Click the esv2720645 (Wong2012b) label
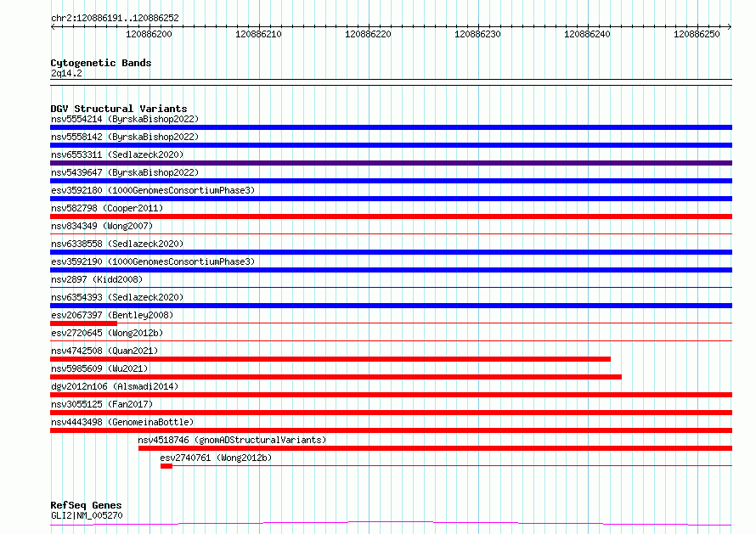756x534 pixels. pyautogui.click(x=107, y=333)
